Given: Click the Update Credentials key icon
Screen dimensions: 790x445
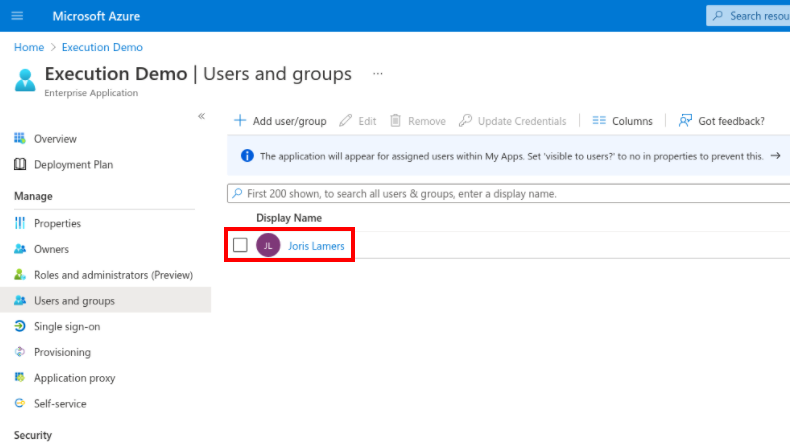Looking at the screenshot, I should (x=465, y=120).
